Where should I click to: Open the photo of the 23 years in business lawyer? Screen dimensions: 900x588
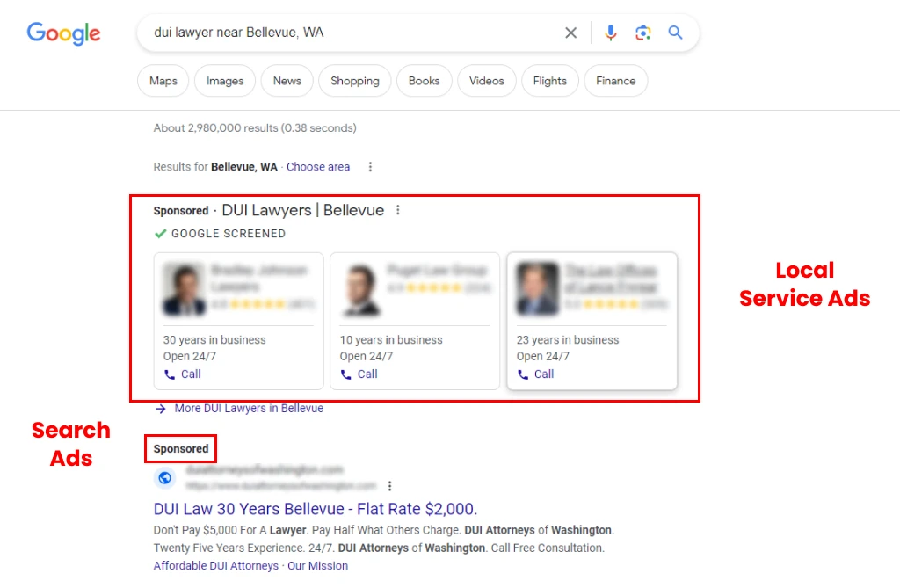tap(537, 289)
